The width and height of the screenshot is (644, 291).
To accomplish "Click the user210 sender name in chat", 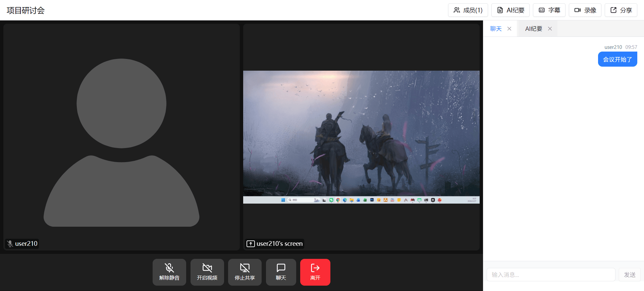I will (x=613, y=47).
